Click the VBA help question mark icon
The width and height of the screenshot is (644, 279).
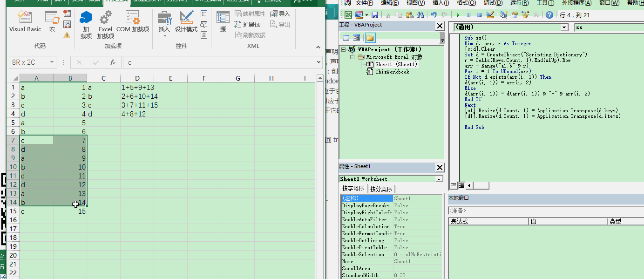click(549, 15)
